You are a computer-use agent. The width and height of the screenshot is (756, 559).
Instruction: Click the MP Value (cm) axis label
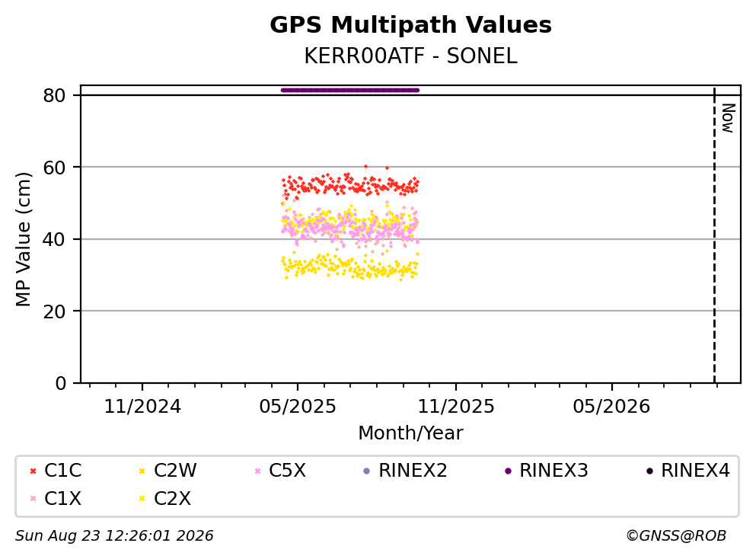point(23,239)
